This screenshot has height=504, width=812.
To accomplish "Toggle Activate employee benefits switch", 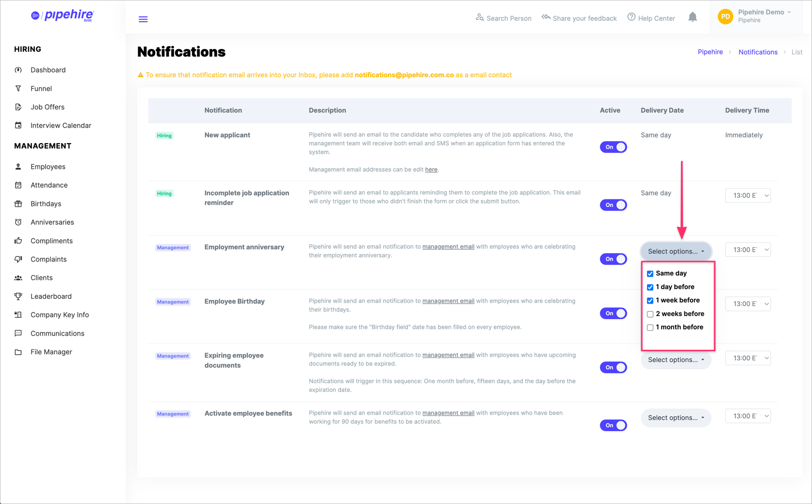I will (613, 425).
